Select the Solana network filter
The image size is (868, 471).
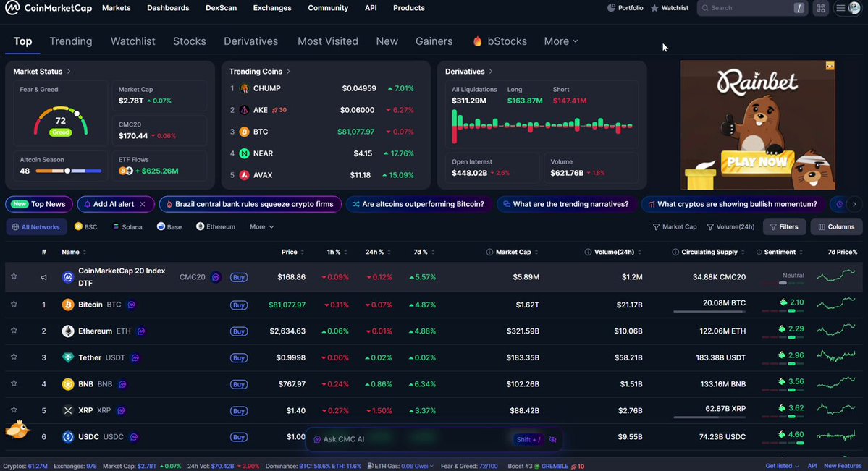127,227
